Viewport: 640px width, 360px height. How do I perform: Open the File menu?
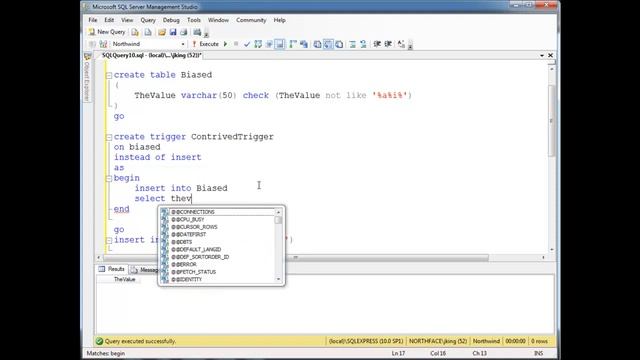(93, 20)
